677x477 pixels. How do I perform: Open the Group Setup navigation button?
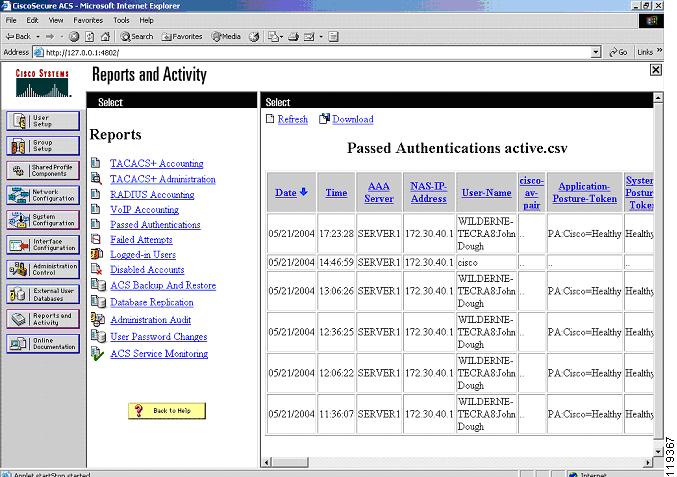[x=43, y=145]
